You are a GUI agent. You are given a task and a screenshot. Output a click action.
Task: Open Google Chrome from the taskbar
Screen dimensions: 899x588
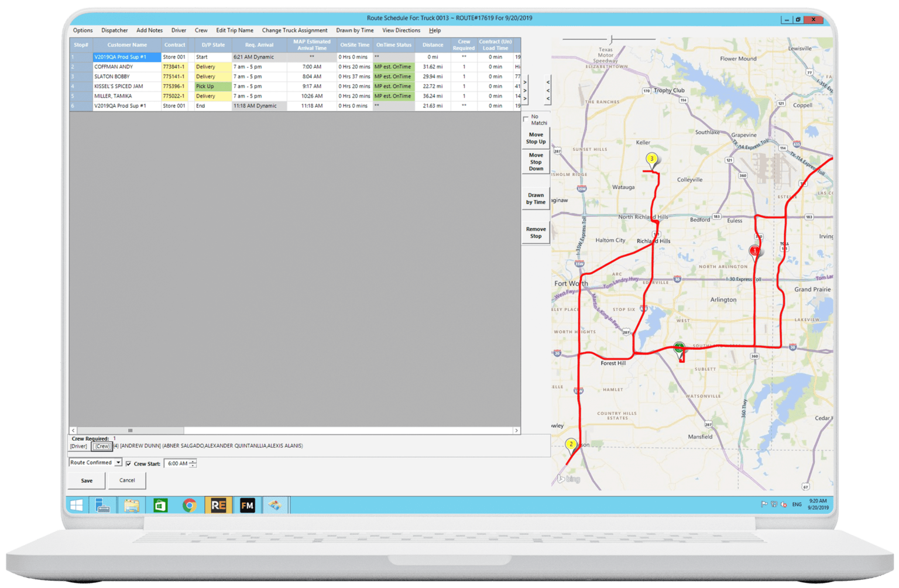click(x=188, y=505)
